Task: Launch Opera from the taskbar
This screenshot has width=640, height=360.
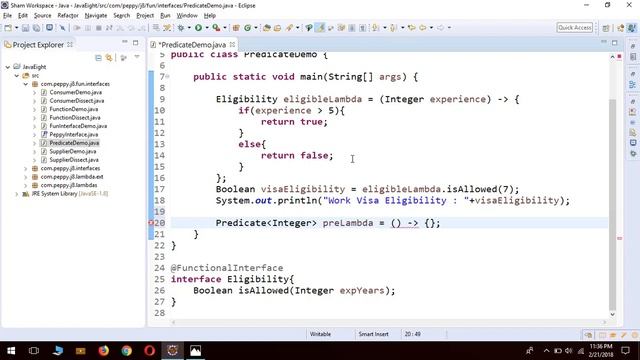Action: 149,351
